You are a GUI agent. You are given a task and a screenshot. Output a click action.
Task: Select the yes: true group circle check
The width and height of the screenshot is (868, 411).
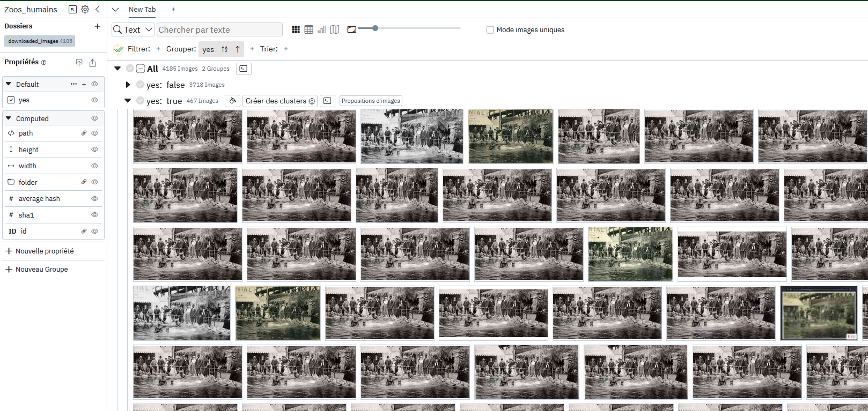pos(140,101)
